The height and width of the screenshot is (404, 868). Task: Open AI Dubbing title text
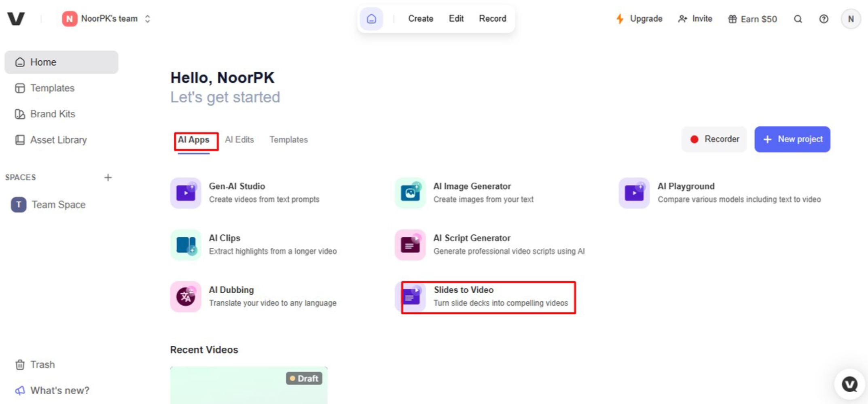[231, 290]
